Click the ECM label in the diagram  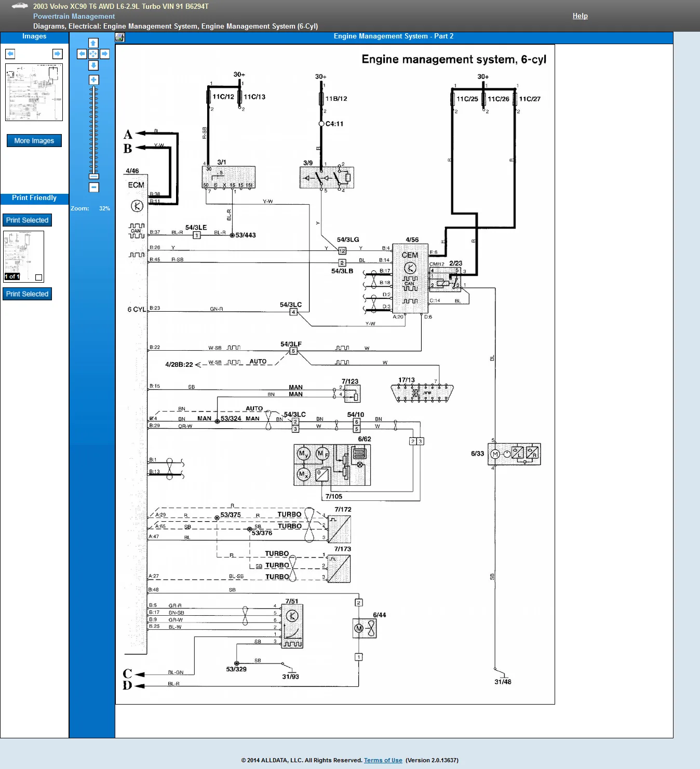tap(136, 185)
